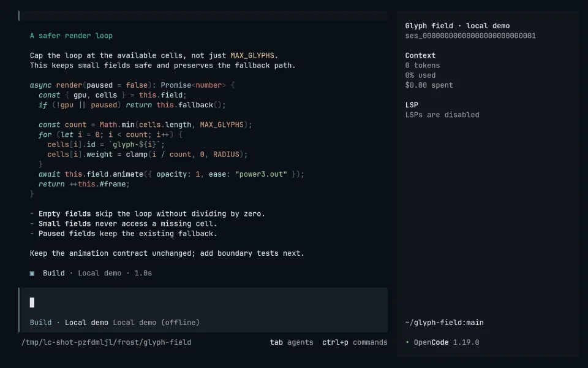
Task: Select the "tab agents" shortcut hint
Action: pos(292,342)
